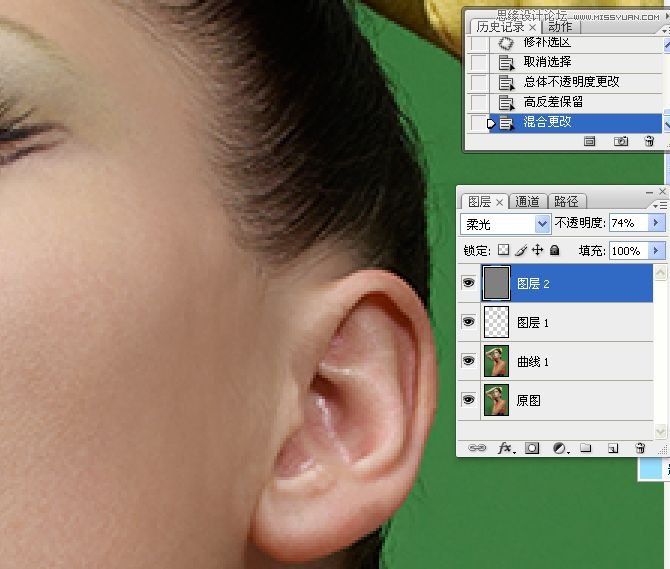Viewport: 670px width, 569px height.
Task: Open the layers panel options menu
Action: pyautogui.click(x=660, y=205)
